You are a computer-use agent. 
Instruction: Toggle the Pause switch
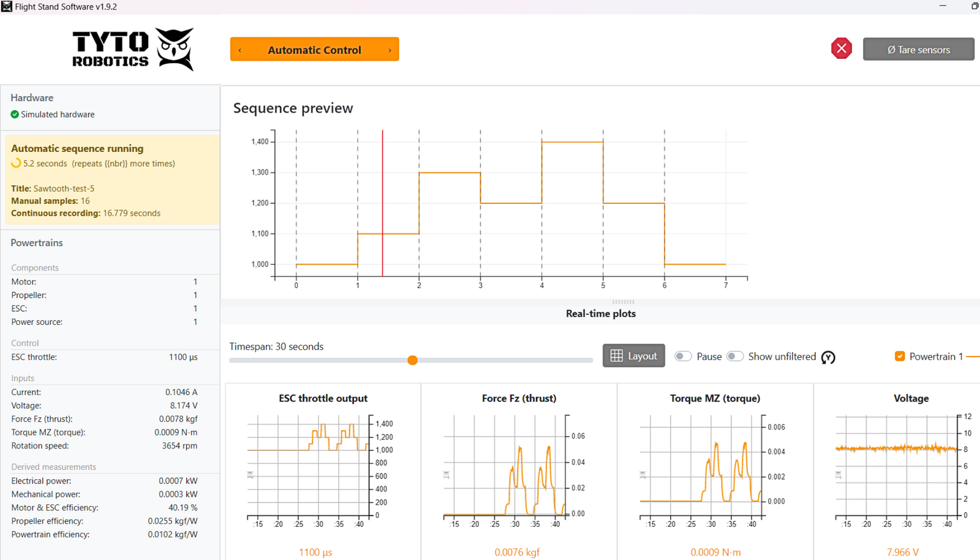click(683, 357)
